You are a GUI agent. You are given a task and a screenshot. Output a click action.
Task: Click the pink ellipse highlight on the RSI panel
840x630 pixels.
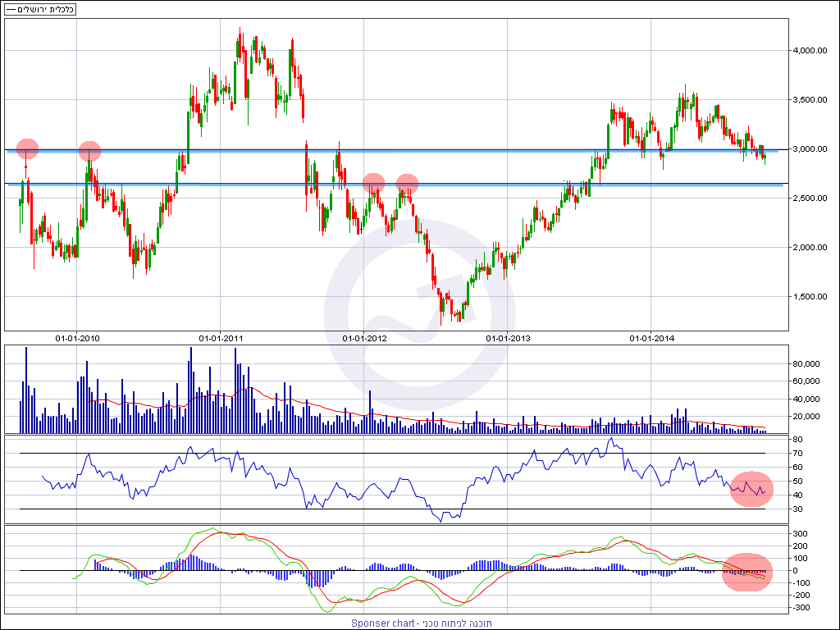point(751,490)
